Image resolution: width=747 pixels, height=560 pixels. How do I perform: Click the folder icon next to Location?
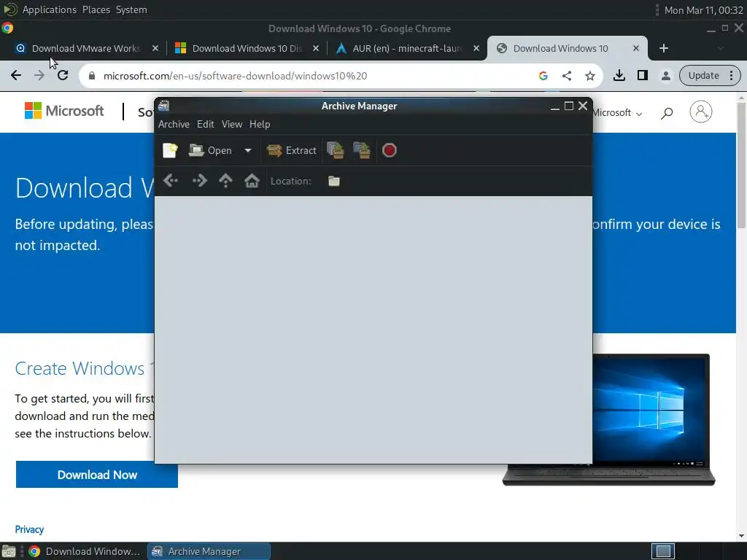coord(334,181)
